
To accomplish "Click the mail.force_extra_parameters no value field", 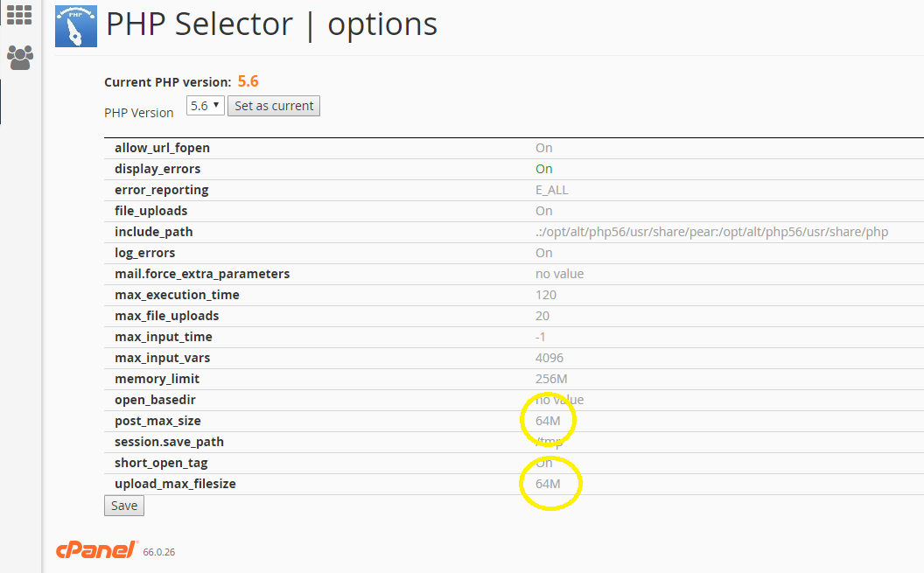I will pyautogui.click(x=559, y=274).
